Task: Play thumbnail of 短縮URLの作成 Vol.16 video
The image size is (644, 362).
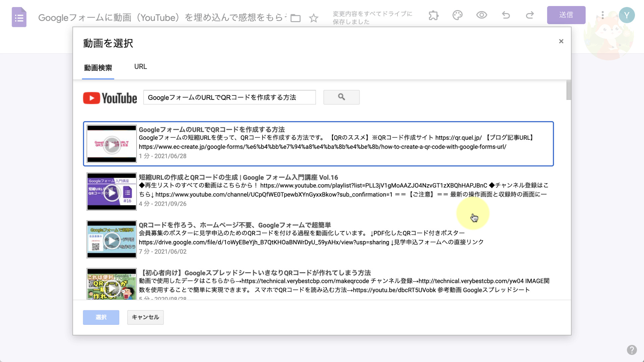Action: [112, 192]
